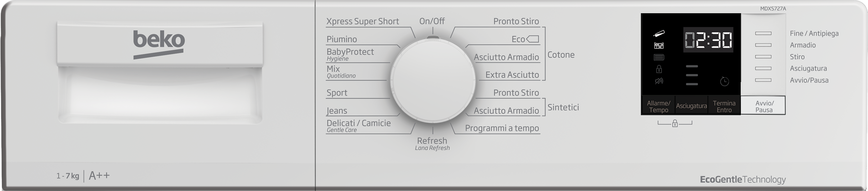Toggle the Allarme/Tempo button
This screenshot has width=868, height=191.
[x=658, y=106]
